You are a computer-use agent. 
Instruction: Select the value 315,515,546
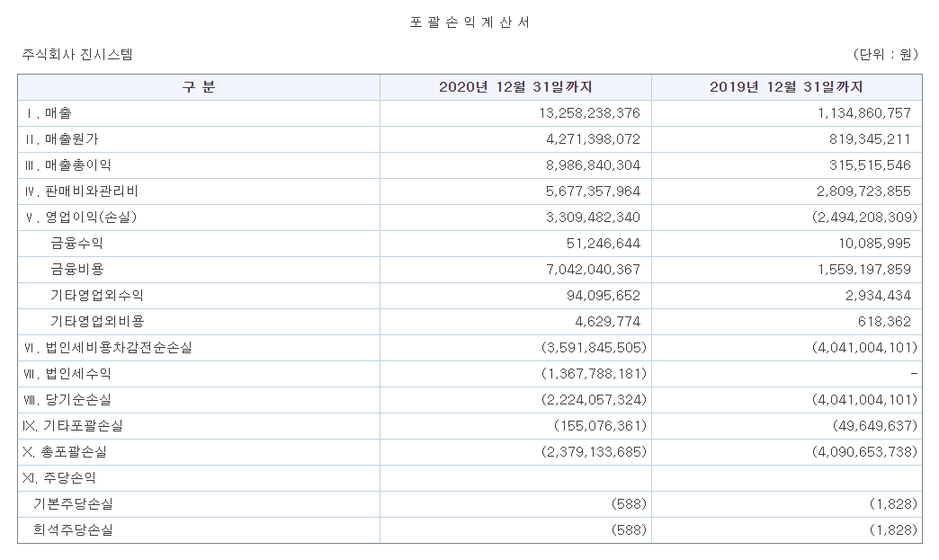870,165
